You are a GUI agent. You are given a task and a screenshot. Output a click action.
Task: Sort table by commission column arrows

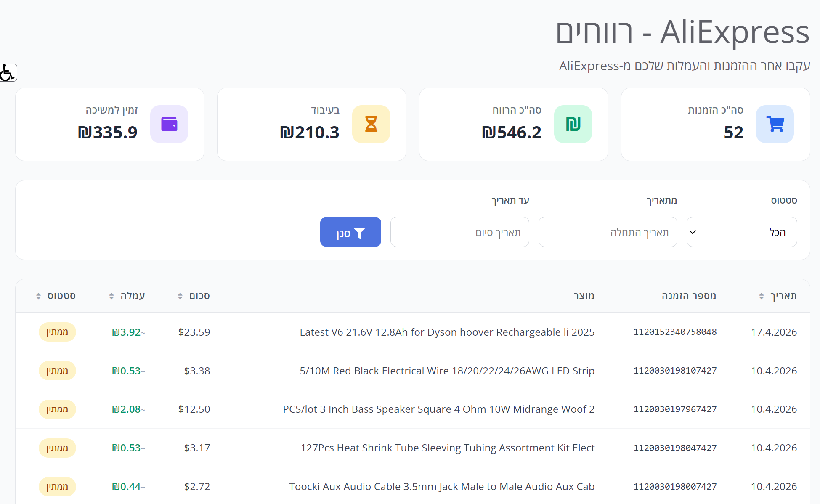(x=111, y=296)
